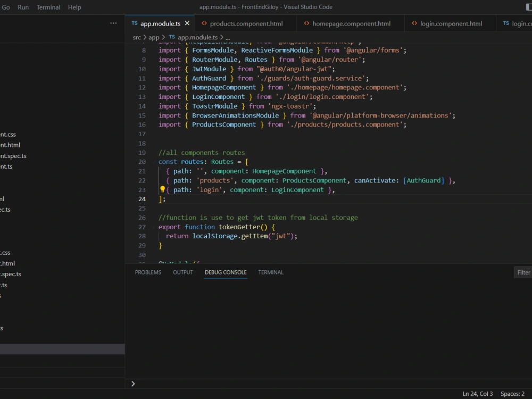The height and width of the screenshot is (399, 532).
Task: Click the lightbulb quick-fix icon on line 23
Action: [x=162, y=189]
